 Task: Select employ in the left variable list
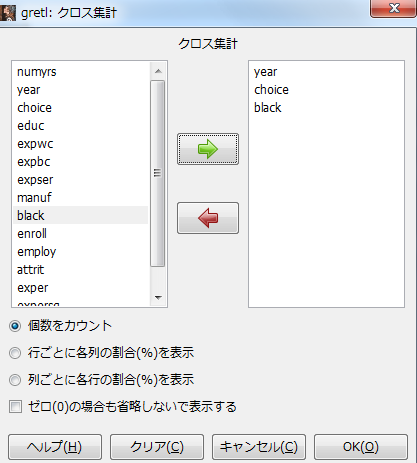point(80,252)
